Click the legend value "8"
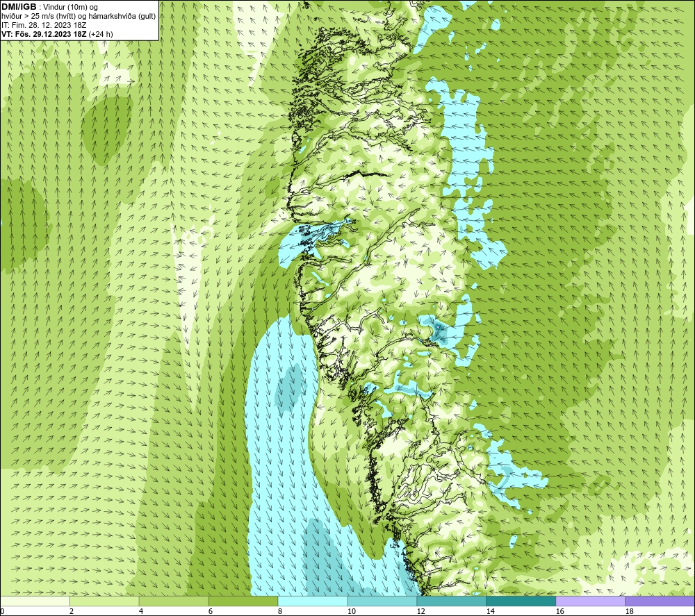The image size is (695, 616). 280,611
